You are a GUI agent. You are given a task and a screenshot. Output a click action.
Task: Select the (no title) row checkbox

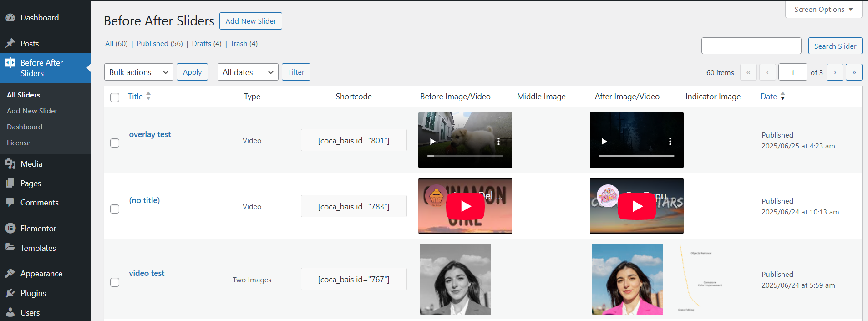[x=115, y=209]
